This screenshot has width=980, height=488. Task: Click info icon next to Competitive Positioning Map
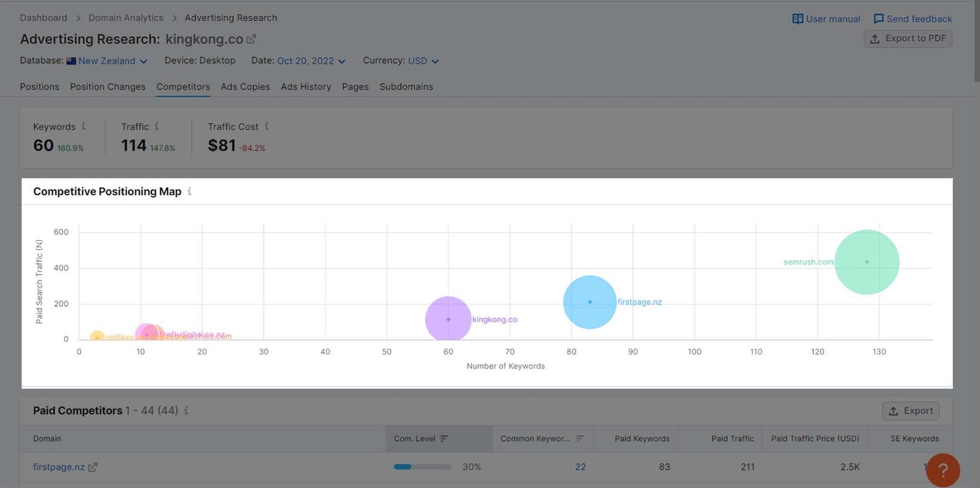click(189, 191)
